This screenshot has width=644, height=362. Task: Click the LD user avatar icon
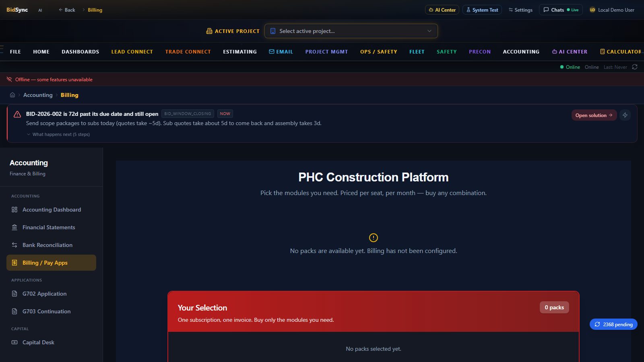tap(592, 10)
